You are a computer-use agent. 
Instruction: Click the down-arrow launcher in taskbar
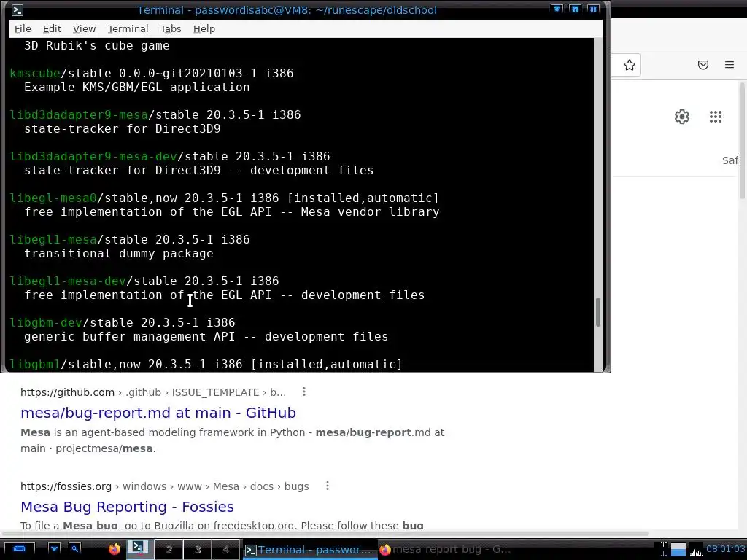[54, 549]
